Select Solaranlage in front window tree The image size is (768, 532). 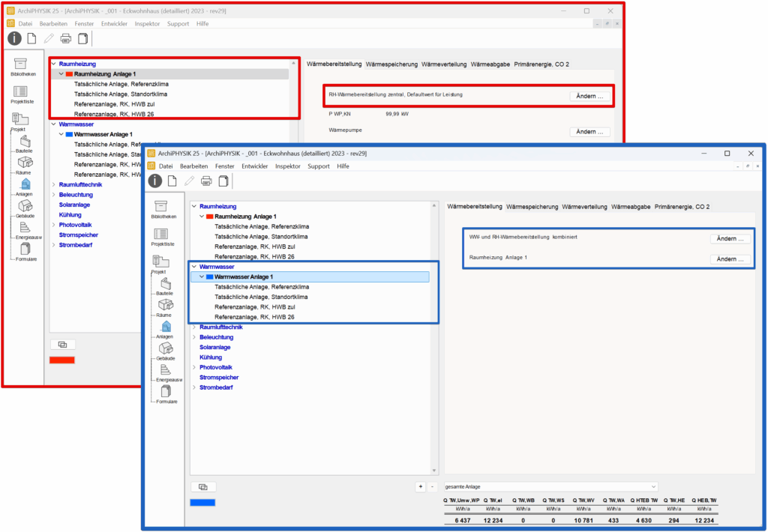(214, 347)
